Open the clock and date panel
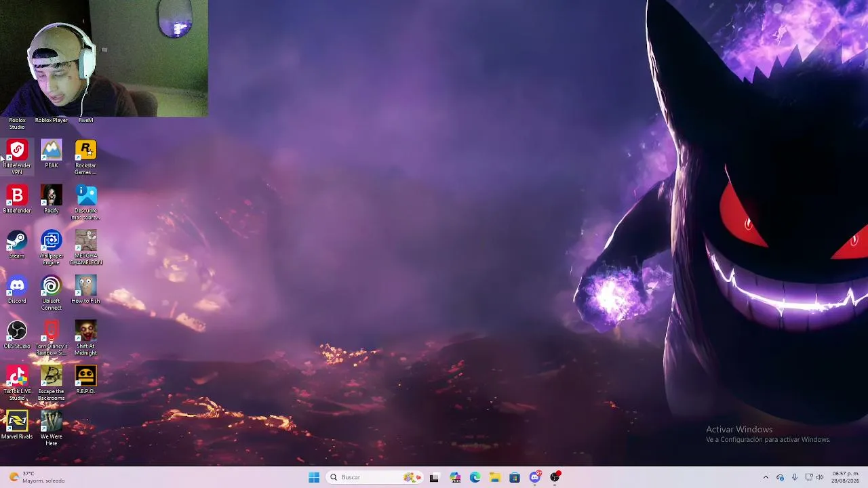Viewport: 868px width, 488px height. pos(846,477)
